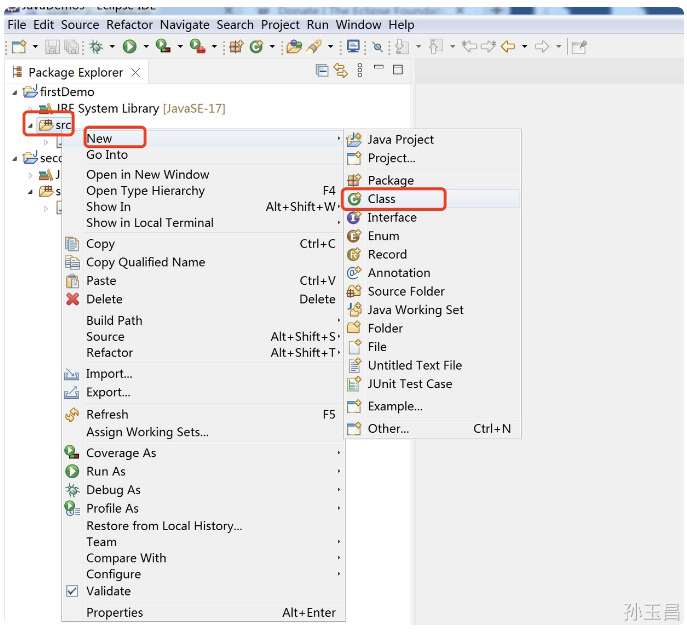Open the Navigate menu
Screen dimensions: 687x632
pyautogui.click(x=184, y=25)
